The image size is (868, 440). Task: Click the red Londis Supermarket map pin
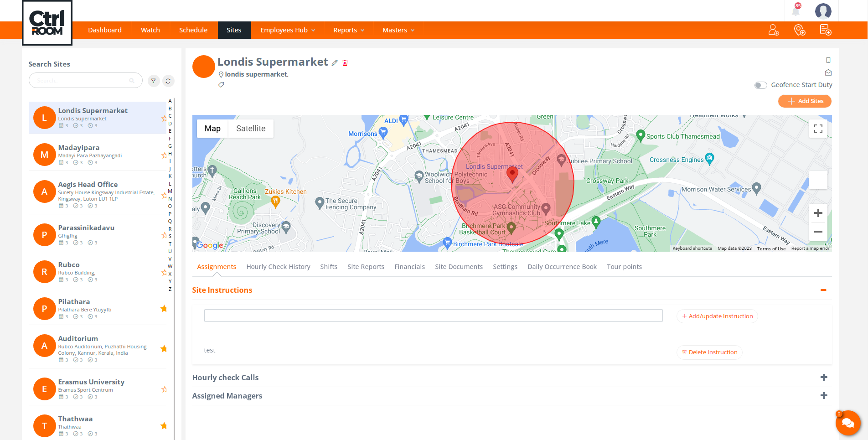[512, 174]
